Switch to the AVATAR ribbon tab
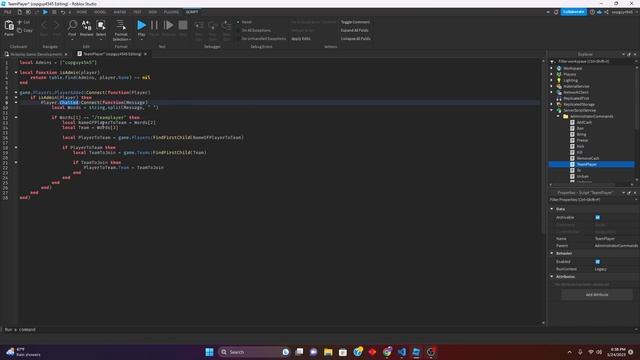Screen dimensions: 640x360 click(120, 12)
